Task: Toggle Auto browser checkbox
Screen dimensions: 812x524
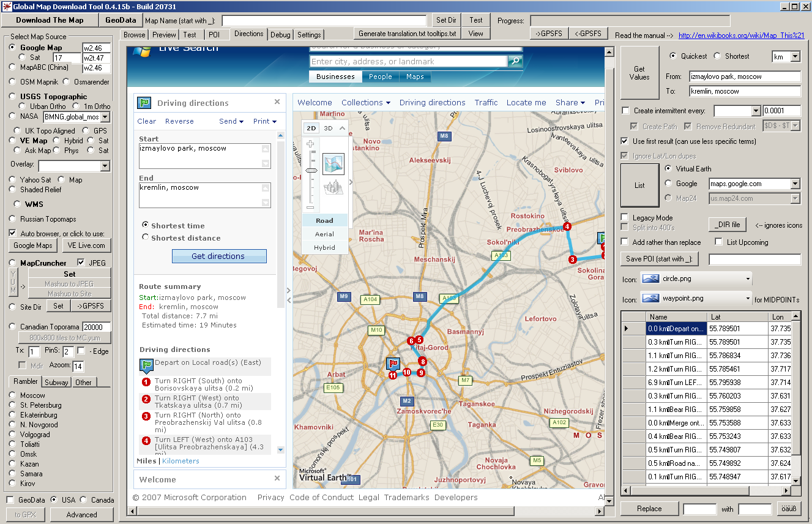Action: point(13,233)
